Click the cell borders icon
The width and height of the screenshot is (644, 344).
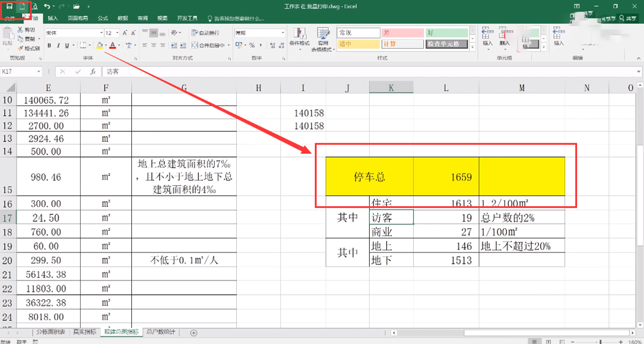83,45
